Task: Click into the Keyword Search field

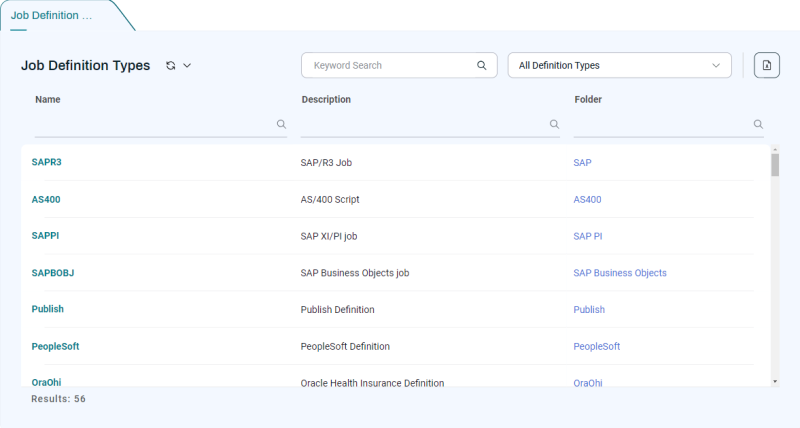Action: click(390, 66)
